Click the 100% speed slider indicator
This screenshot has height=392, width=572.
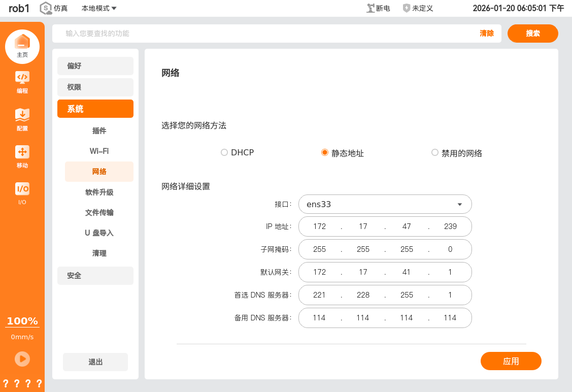[22, 321]
